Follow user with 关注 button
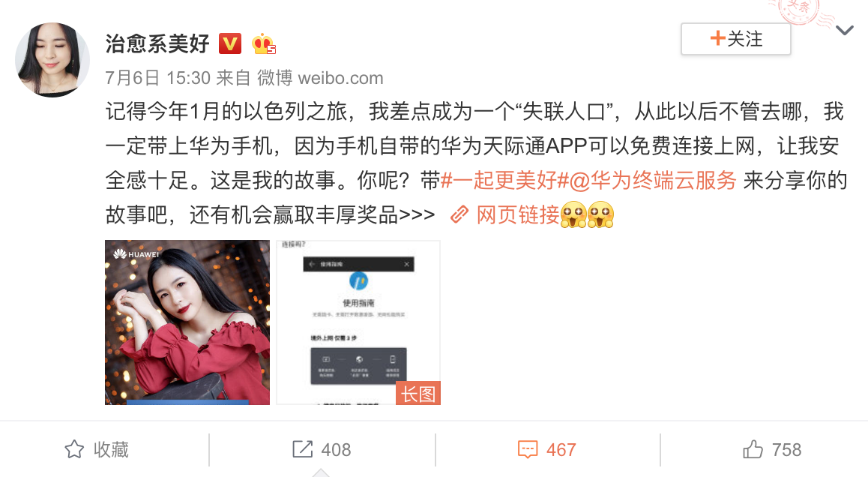868x477 pixels. (x=735, y=39)
